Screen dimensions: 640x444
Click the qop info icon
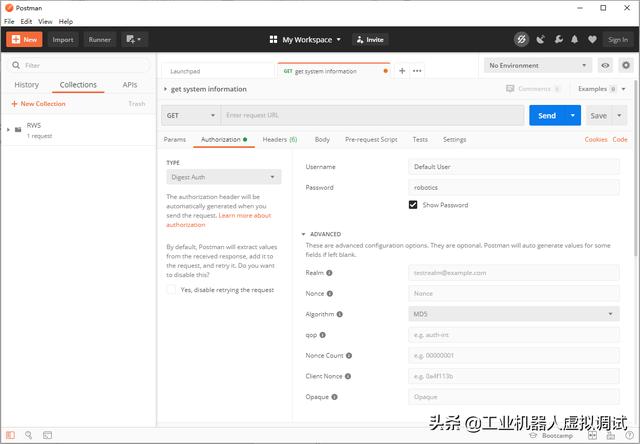click(322, 335)
